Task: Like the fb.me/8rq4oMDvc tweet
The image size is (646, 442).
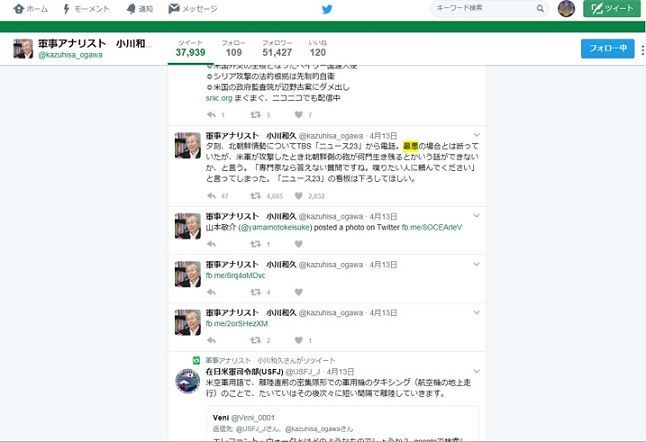Action: (299, 292)
